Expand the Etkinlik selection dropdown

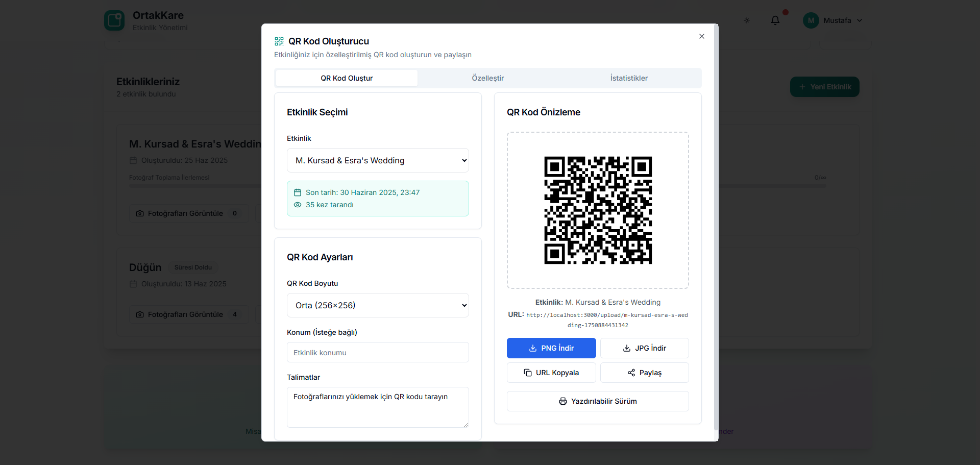pos(378,160)
